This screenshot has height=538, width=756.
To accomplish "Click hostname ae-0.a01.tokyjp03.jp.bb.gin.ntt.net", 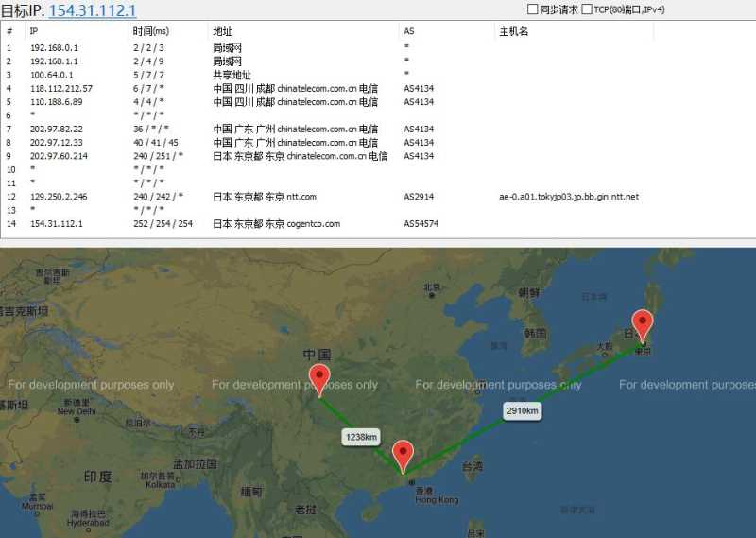I will (x=569, y=197).
